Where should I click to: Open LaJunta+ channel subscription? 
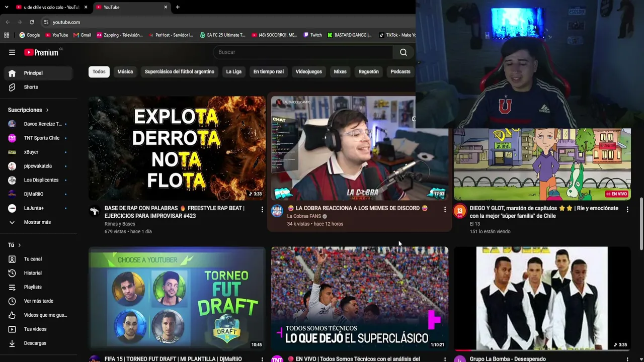tap(38, 208)
